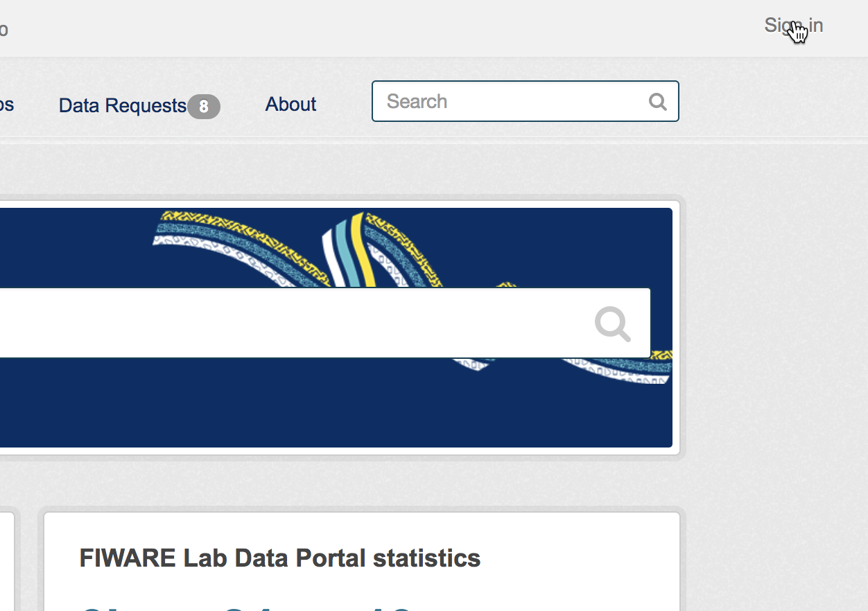Click the magnifier icon in top Search field

pos(658,102)
